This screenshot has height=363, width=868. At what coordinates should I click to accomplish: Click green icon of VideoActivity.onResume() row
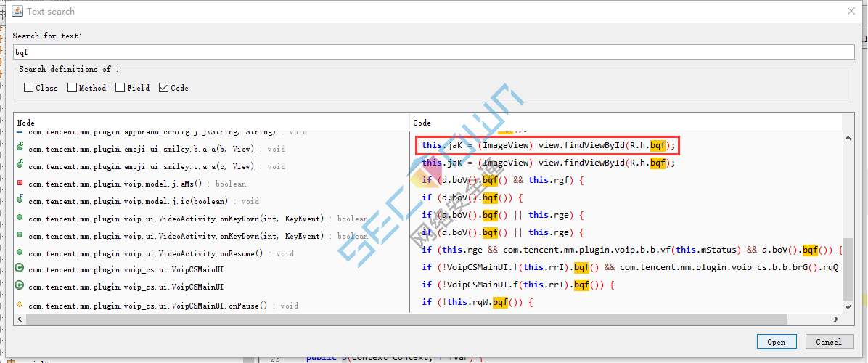click(x=20, y=253)
